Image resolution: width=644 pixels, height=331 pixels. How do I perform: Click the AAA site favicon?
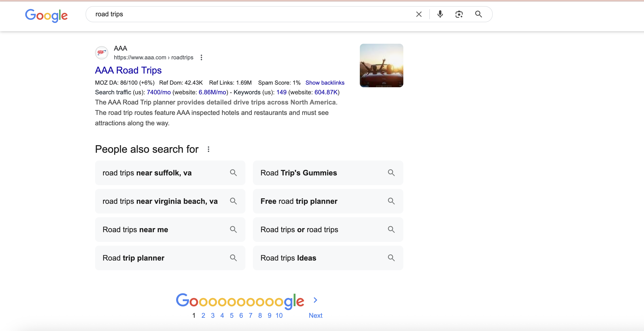click(101, 52)
